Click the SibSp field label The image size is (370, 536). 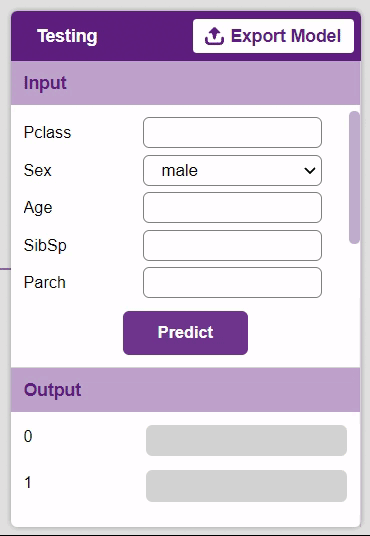(x=45, y=245)
